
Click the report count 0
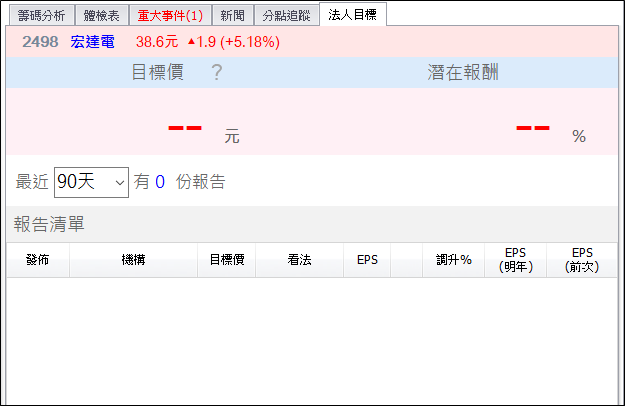[x=160, y=182]
